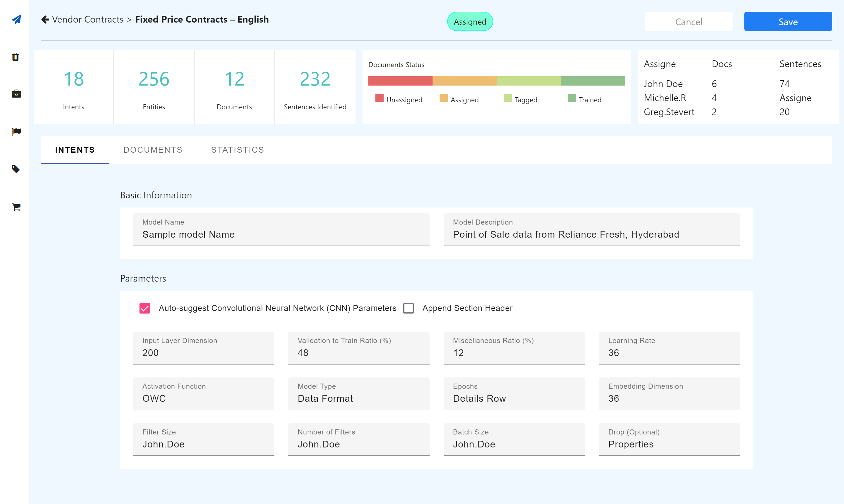Click the Cancel button
The height and width of the screenshot is (504, 844).
(x=689, y=21)
